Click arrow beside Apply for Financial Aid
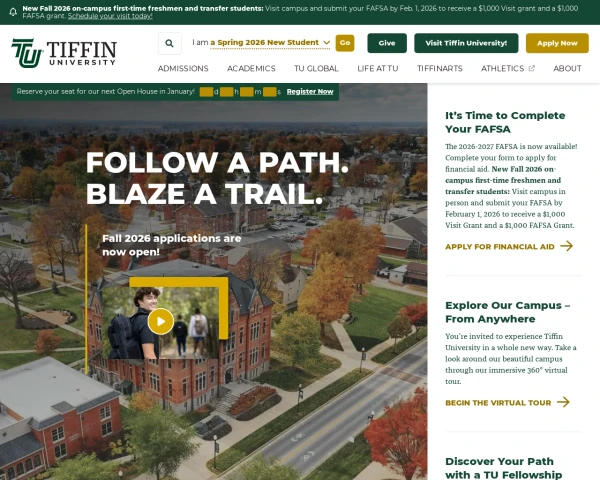The width and height of the screenshot is (600, 480). pyautogui.click(x=567, y=246)
